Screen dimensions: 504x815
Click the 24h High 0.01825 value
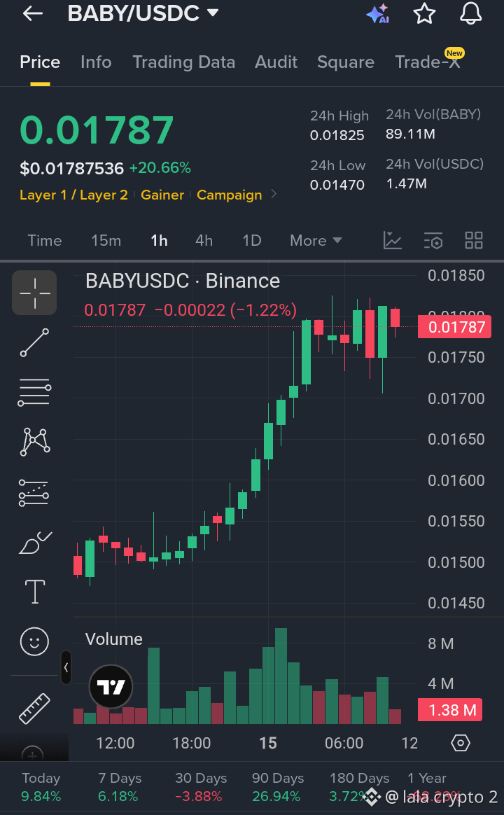(337, 136)
